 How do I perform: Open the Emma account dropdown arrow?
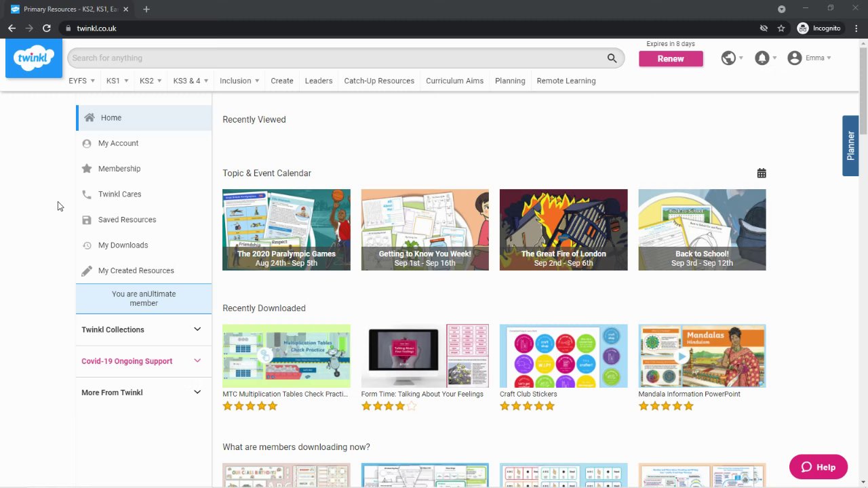click(829, 58)
